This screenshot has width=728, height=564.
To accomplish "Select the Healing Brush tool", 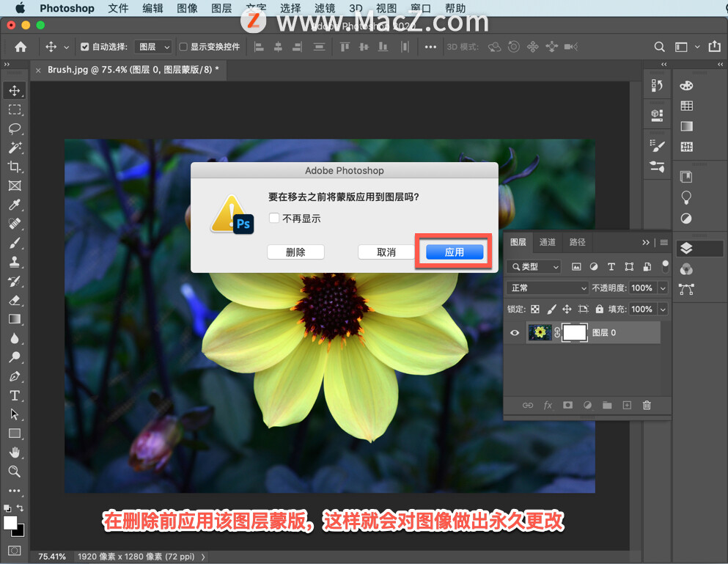I will (15, 224).
